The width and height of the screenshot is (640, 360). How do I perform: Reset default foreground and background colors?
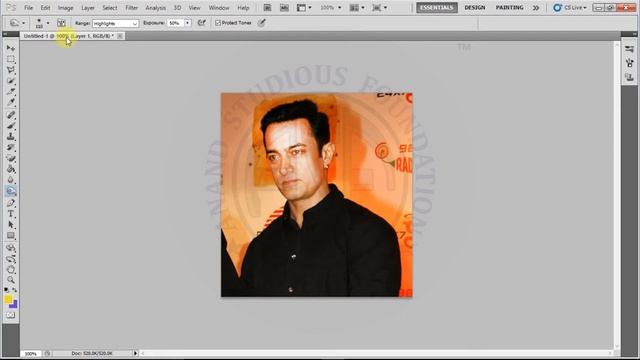coord(6,290)
